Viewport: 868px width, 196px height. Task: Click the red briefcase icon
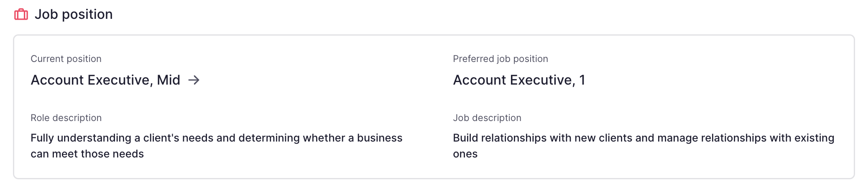coord(21,15)
